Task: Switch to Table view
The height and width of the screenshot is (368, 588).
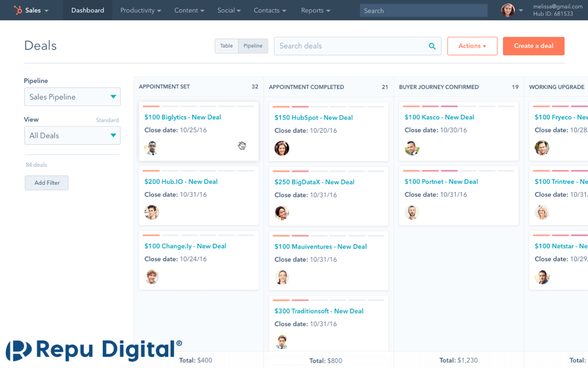Action: pyautogui.click(x=226, y=46)
